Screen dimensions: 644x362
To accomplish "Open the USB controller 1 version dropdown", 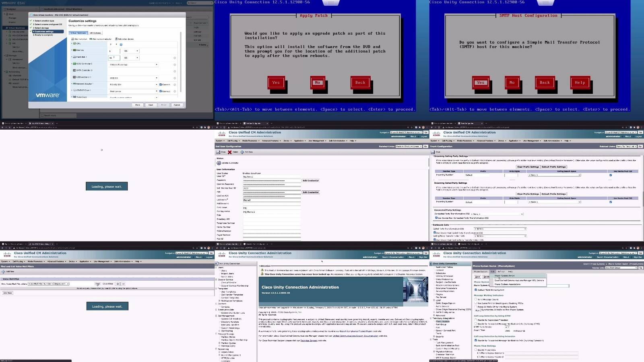I will click(133, 78).
